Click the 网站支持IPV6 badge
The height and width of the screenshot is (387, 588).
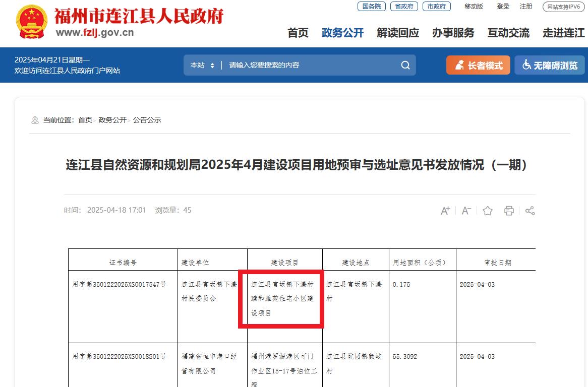pyautogui.click(x=564, y=7)
